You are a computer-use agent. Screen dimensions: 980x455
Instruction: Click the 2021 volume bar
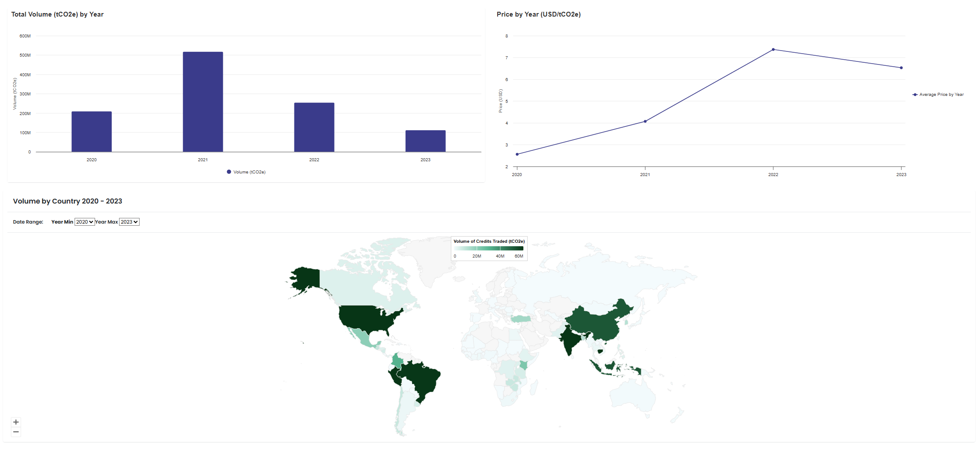tap(203, 102)
